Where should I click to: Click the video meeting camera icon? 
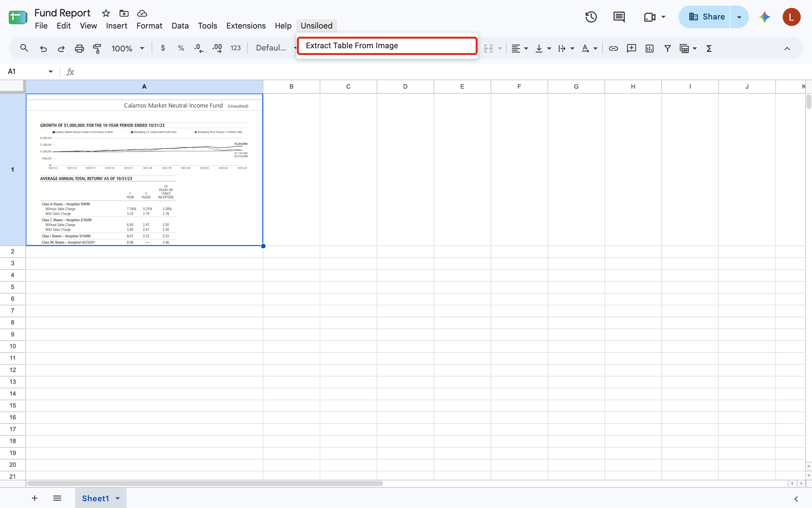point(650,17)
